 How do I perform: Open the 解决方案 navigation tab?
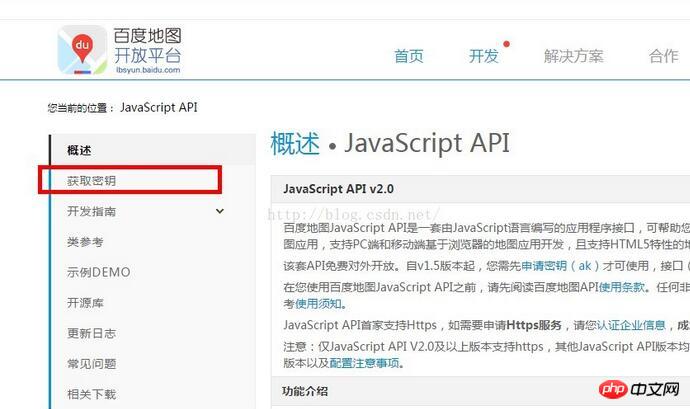pos(573,56)
